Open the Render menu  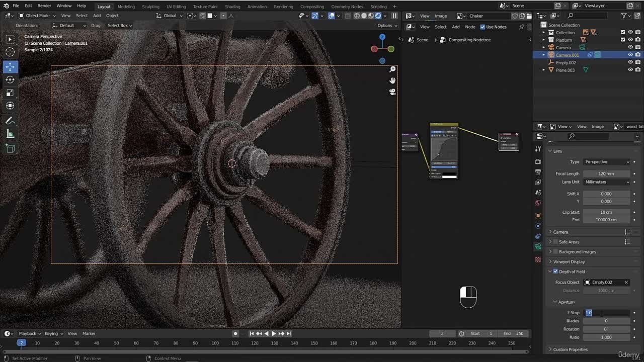[44, 6]
